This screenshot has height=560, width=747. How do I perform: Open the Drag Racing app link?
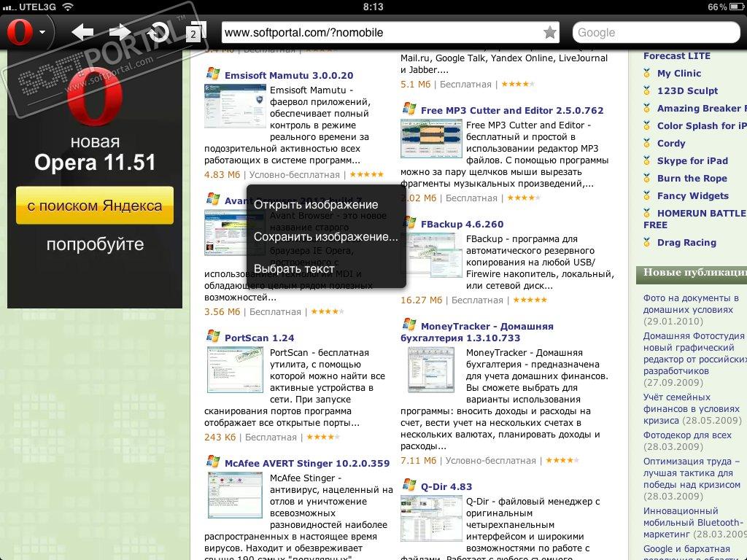click(686, 243)
